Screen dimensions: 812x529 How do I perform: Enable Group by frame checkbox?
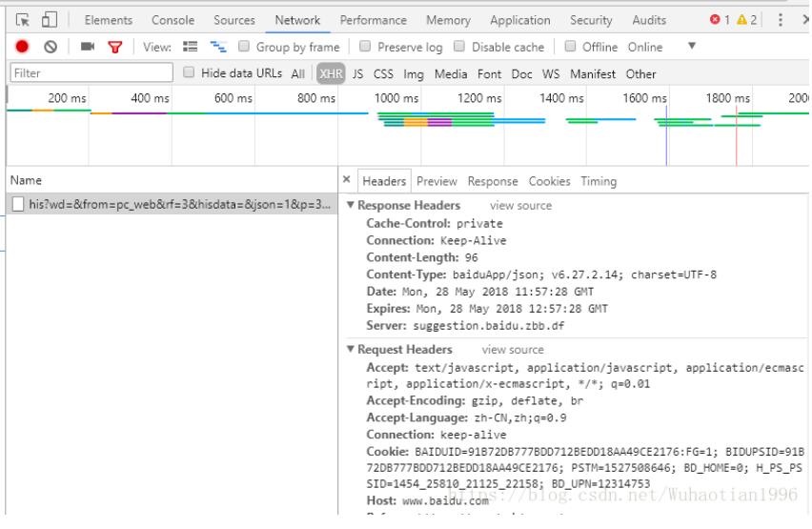(x=243, y=46)
